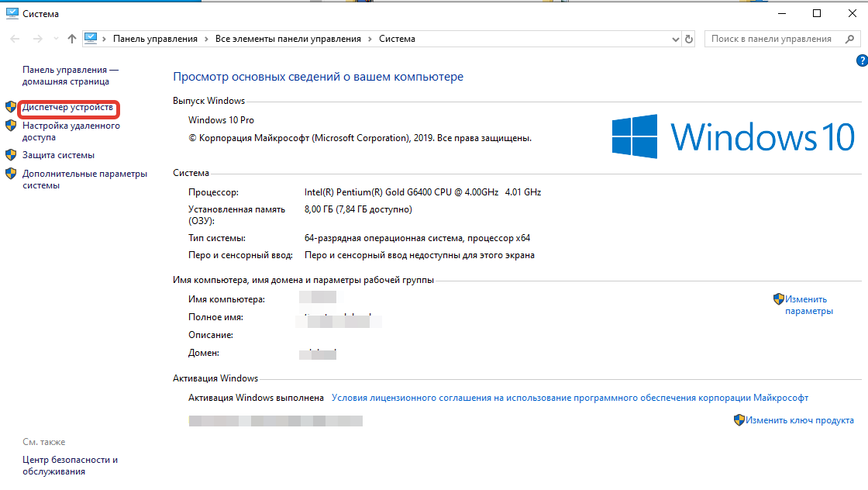Viewport: 868px width, 490px height.
Task: Select text 64-разрядная операционная система
Action: (x=418, y=238)
